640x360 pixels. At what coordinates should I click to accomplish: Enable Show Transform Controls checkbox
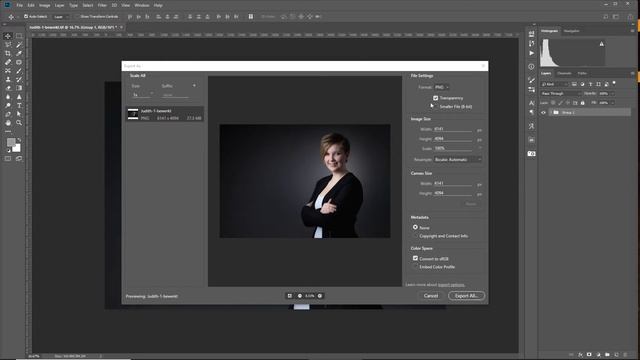point(77,17)
